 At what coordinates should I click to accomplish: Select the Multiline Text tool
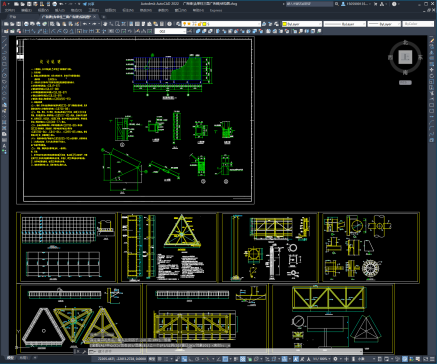pyautogui.click(x=4, y=146)
